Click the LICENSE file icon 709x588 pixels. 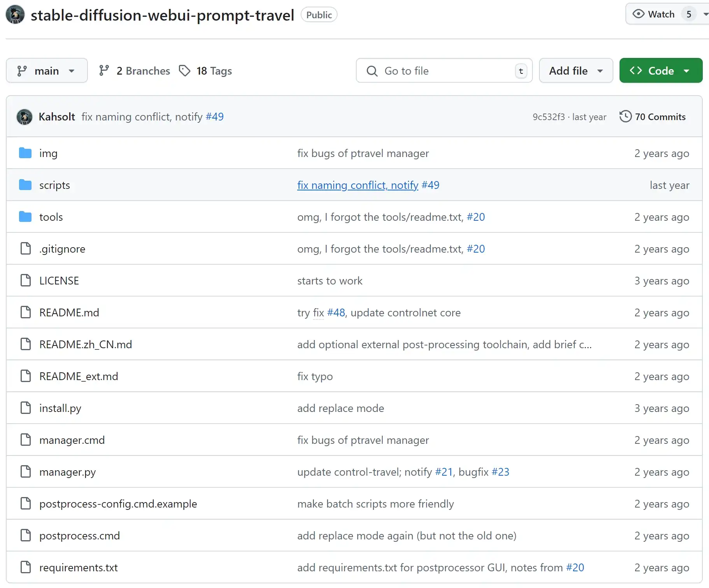pyautogui.click(x=26, y=281)
